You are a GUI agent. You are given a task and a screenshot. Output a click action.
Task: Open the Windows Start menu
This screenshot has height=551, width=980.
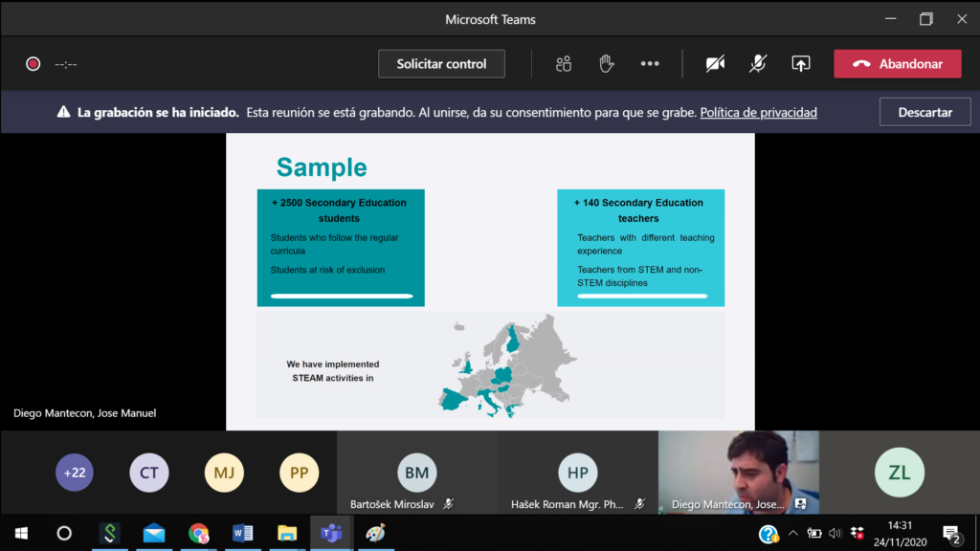pyautogui.click(x=21, y=533)
